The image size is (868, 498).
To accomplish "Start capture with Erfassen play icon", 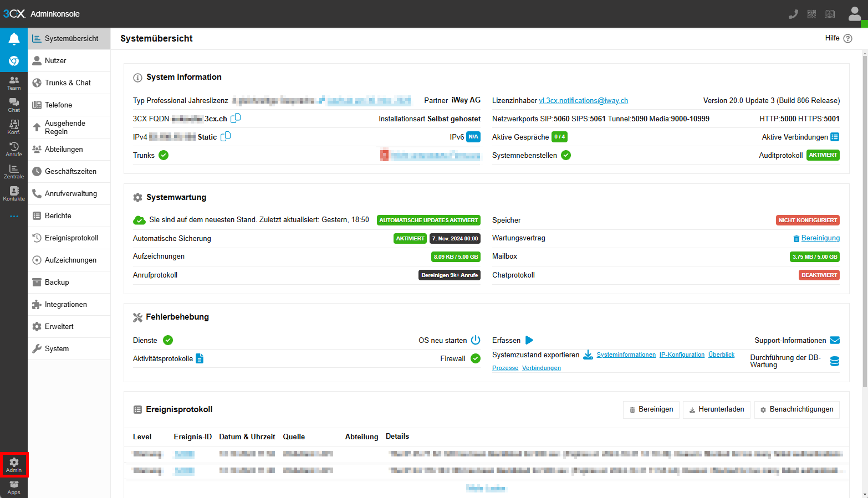I will pos(529,340).
